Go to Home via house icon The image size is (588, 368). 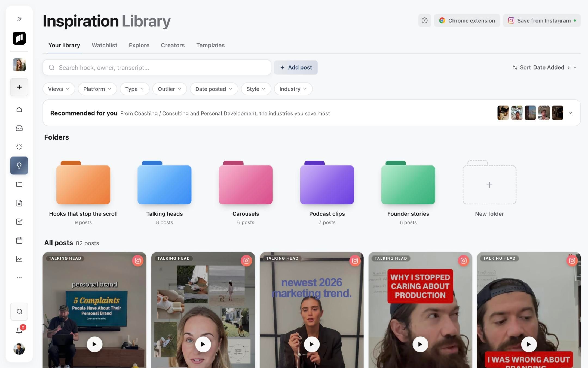click(x=19, y=110)
